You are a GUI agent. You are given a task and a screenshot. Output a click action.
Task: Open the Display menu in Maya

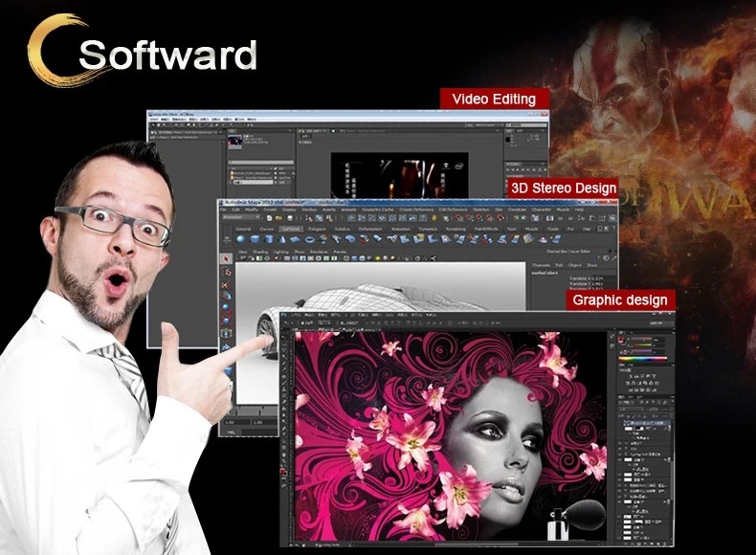(289, 210)
